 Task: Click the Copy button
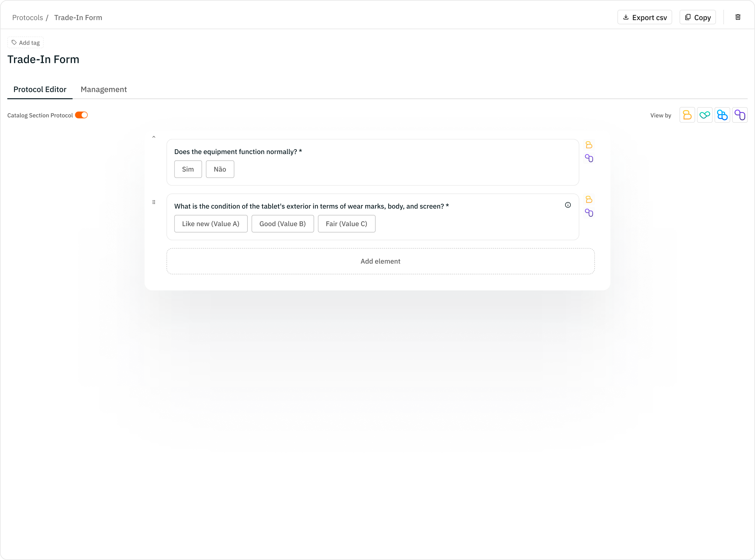point(697,17)
